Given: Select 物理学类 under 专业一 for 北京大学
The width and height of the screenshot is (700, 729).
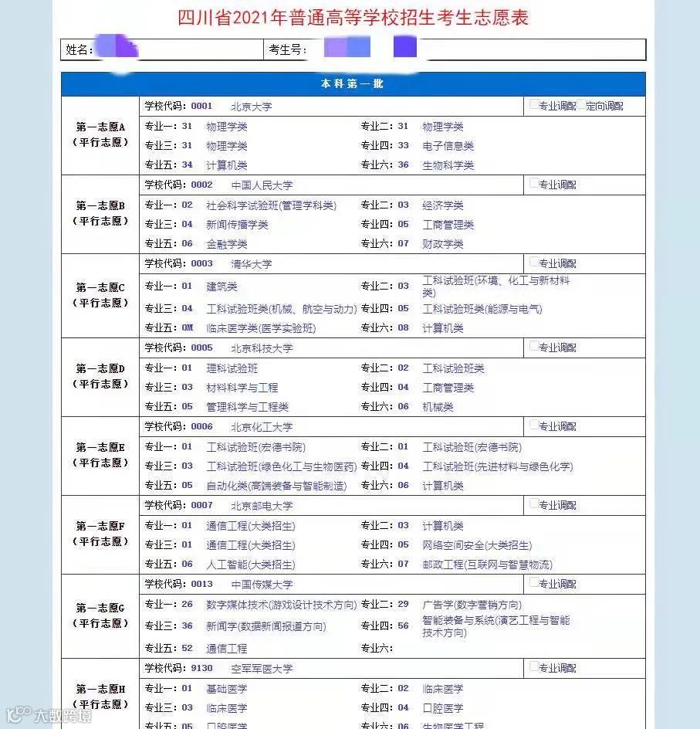Looking at the screenshot, I should (x=227, y=126).
